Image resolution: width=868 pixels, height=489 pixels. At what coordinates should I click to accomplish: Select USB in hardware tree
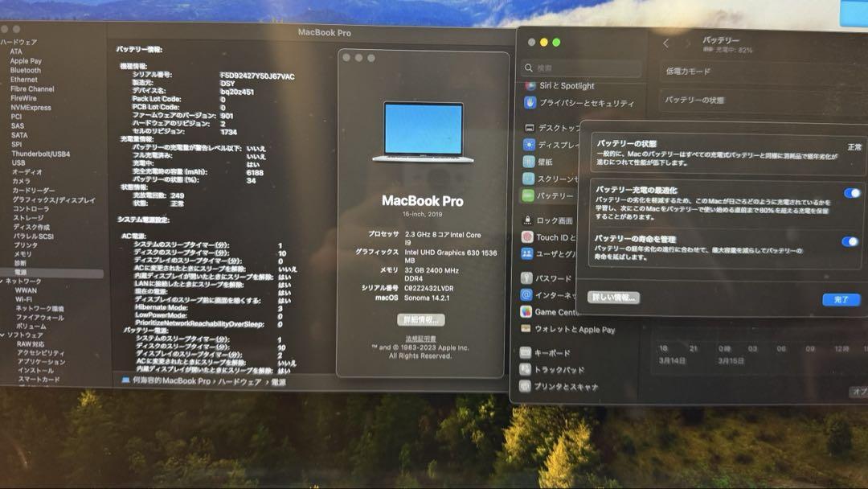(x=18, y=162)
